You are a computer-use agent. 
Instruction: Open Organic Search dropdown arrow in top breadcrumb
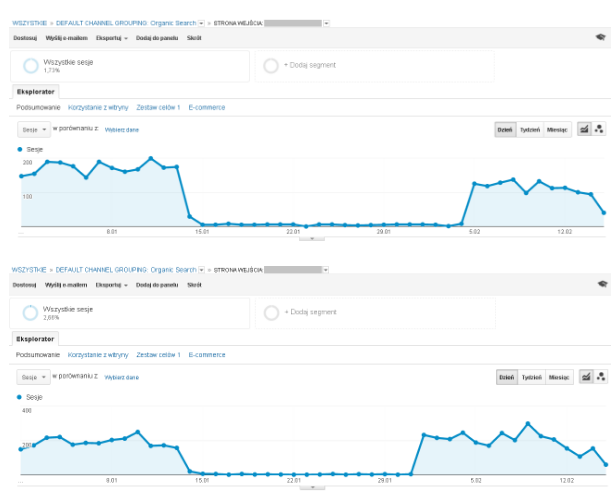click(x=201, y=23)
